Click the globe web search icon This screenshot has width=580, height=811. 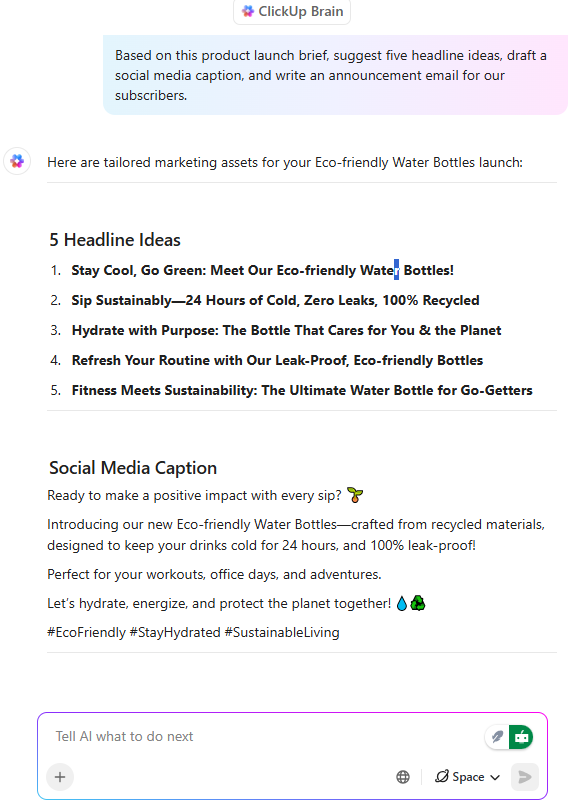(403, 776)
